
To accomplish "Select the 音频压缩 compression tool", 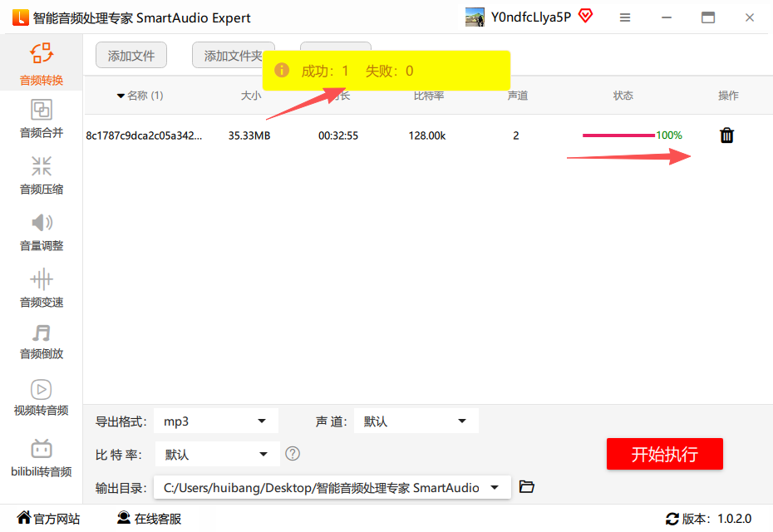I will pos(42,175).
